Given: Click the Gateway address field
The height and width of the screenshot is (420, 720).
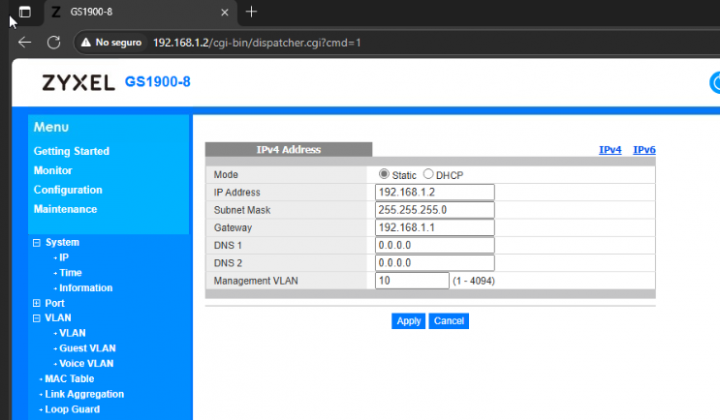Looking at the screenshot, I should click(x=434, y=227).
